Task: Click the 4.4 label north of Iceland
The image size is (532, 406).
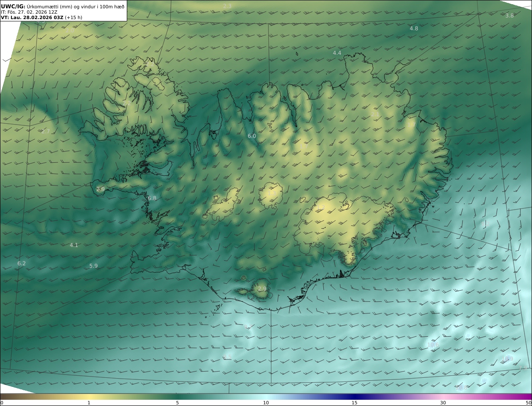Action: point(337,53)
